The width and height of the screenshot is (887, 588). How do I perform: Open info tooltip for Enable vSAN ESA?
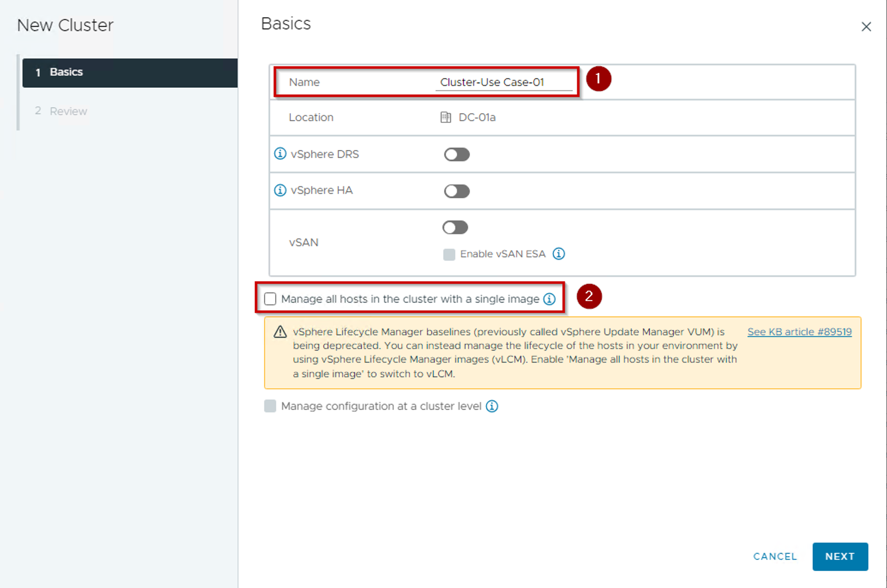(x=558, y=254)
